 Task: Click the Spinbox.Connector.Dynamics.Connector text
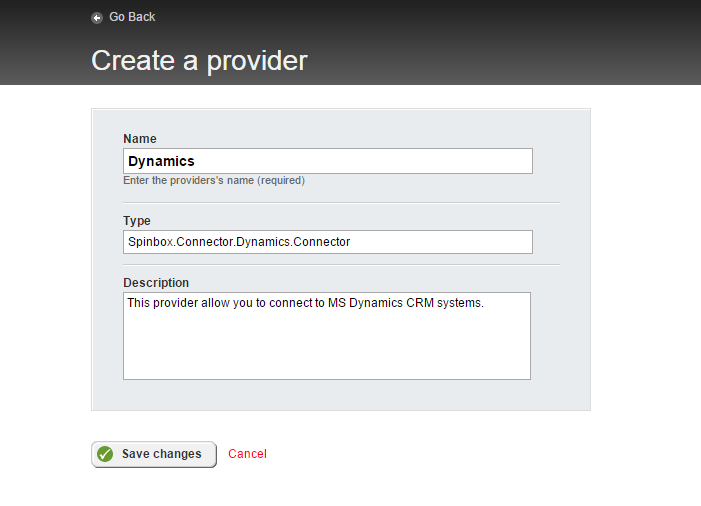(x=239, y=242)
